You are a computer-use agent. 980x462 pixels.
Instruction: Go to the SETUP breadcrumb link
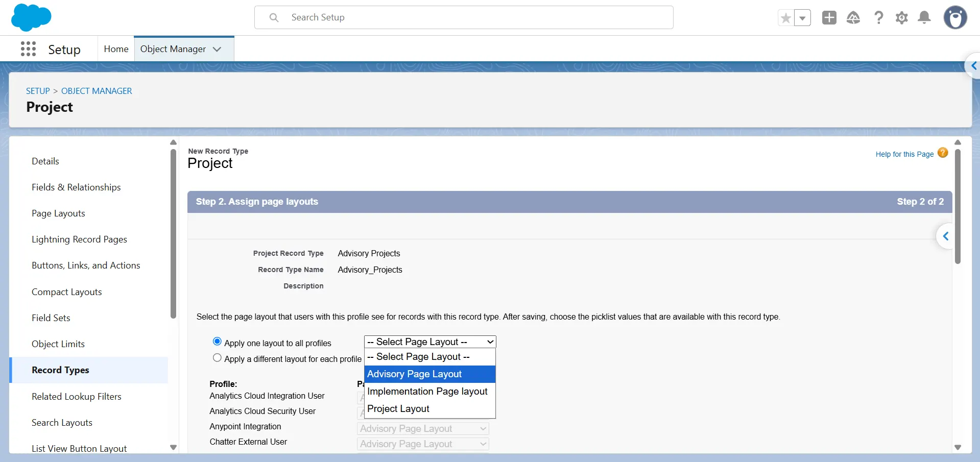[38, 91]
